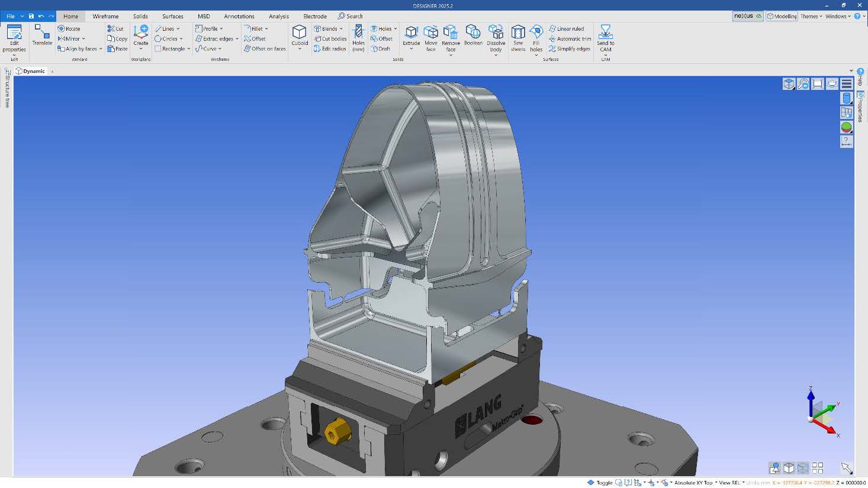Click the Wireframe group Offset tool

(x=255, y=38)
